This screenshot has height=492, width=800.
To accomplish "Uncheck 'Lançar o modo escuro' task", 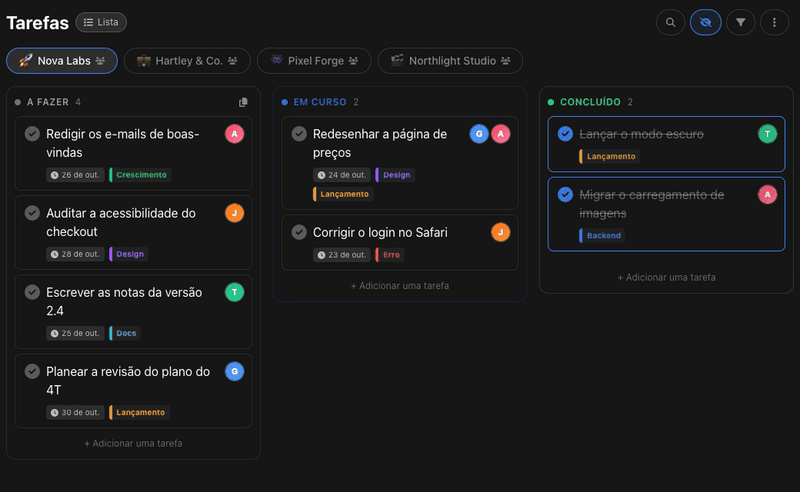I will [x=565, y=134].
